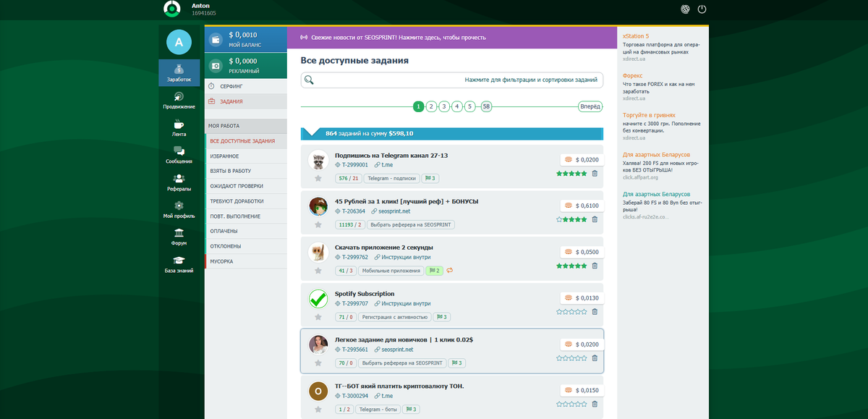Open Отклонены section

click(246, 246)
